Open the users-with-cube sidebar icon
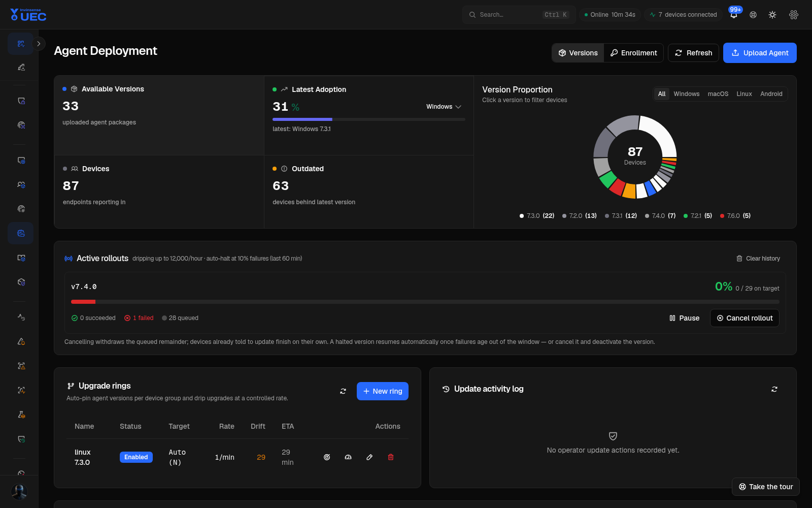Image resolution: width=812 pixels, height=508 pixels. (x=21, y=185)
